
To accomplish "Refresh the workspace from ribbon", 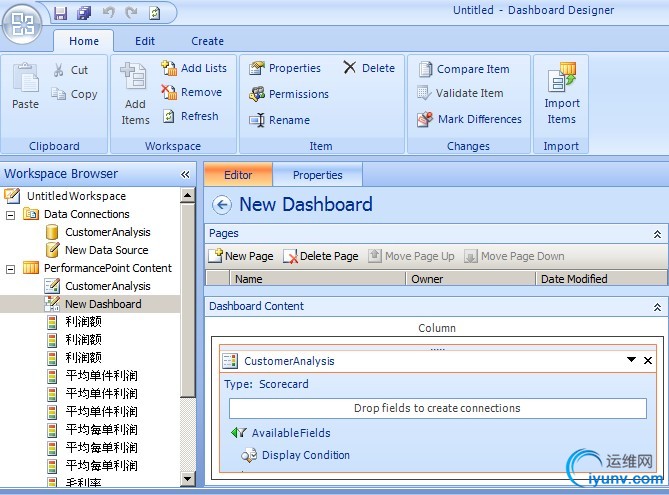I will [x=191, y=116].
